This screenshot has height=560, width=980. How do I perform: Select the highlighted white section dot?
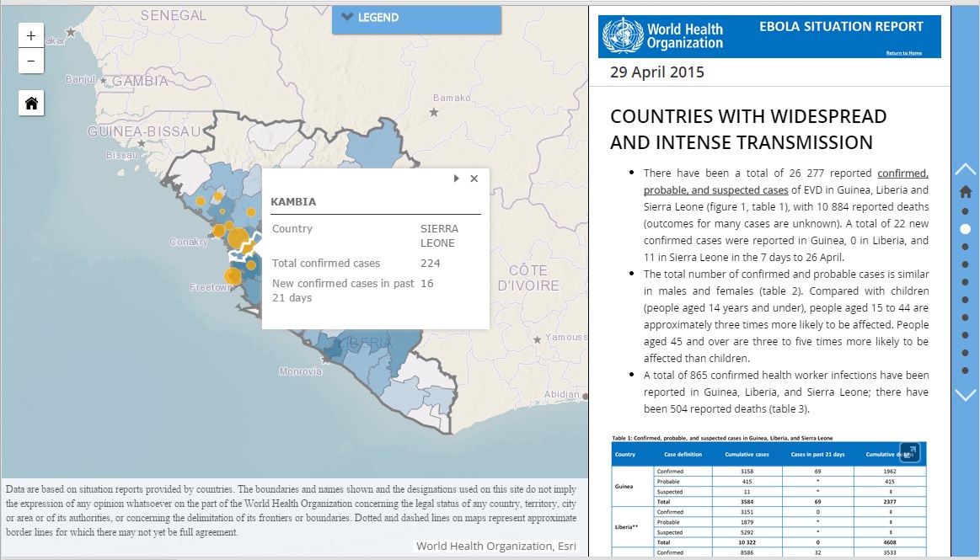(966, 228)
